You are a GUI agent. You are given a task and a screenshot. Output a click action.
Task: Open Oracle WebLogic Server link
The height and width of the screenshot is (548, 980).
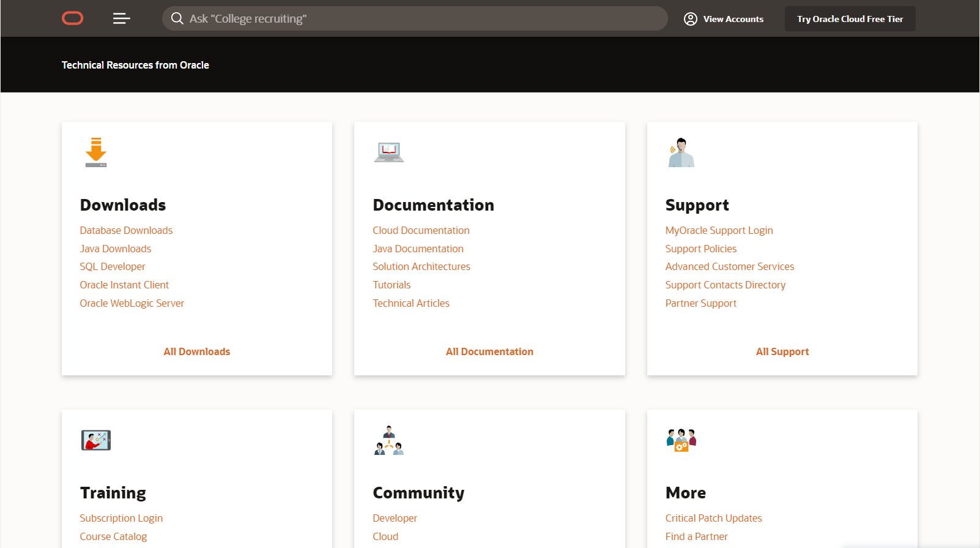pos(132,303)
